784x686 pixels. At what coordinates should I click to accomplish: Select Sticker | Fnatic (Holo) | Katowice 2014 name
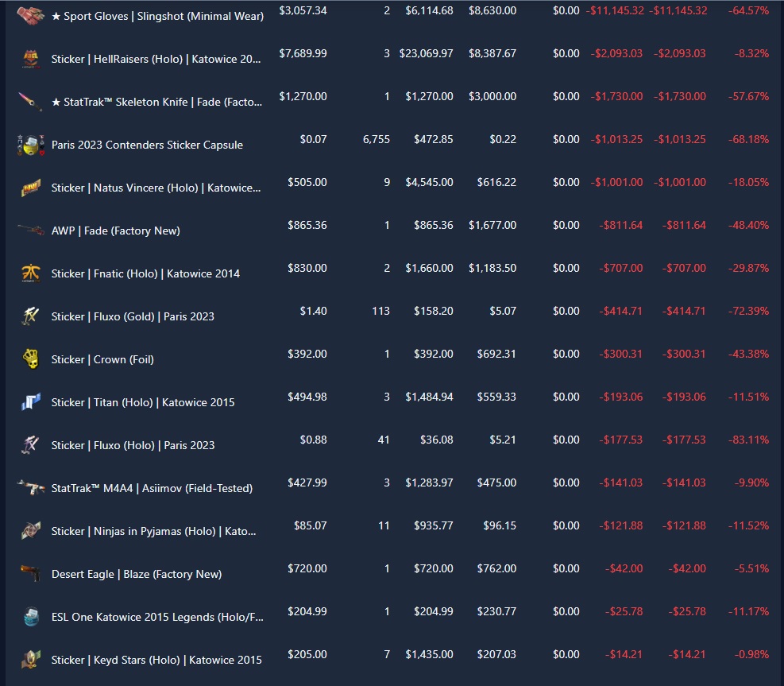(145, 273)
